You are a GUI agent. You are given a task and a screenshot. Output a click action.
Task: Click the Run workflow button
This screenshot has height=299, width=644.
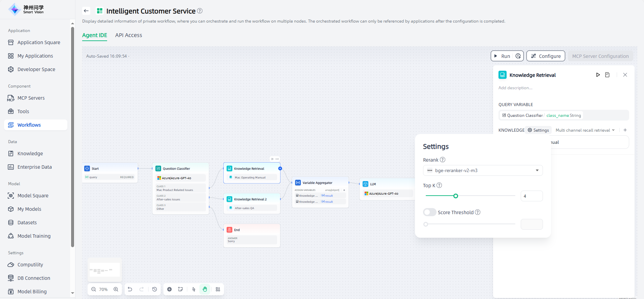tap(502, 56)
